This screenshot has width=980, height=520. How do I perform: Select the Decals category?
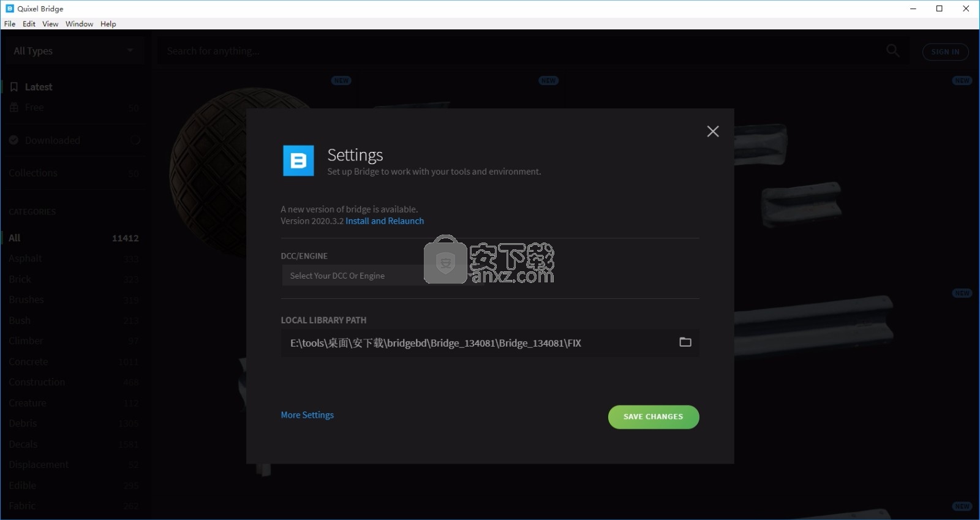pyautogui.click(x=74, y=444)
